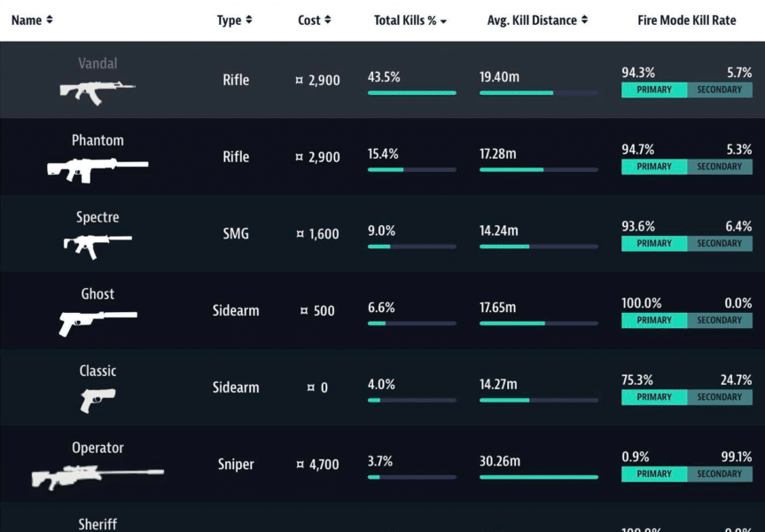This screenshot has height=532, width=765.
Task: Click the Ghost pistol icon
Action: [x=98, y=324]
